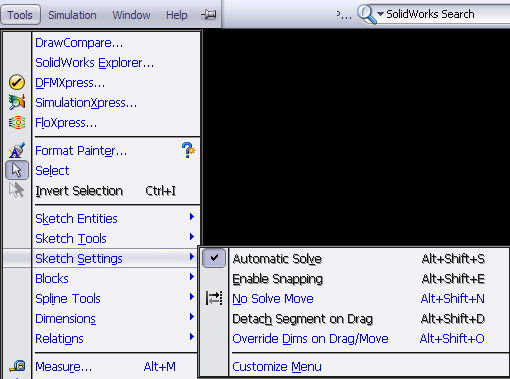The width and height of the screenshot is (510, 379).
Task: Open the Sketch Tools submenu label
Action: pyautogui.click(x=71, y=239)
